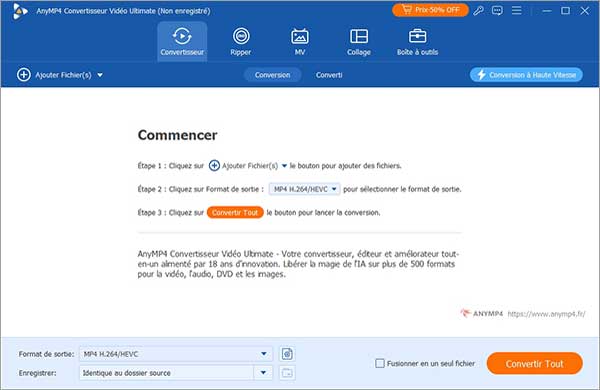Open the feedback chat bubble icon

(x=497, y=11)
